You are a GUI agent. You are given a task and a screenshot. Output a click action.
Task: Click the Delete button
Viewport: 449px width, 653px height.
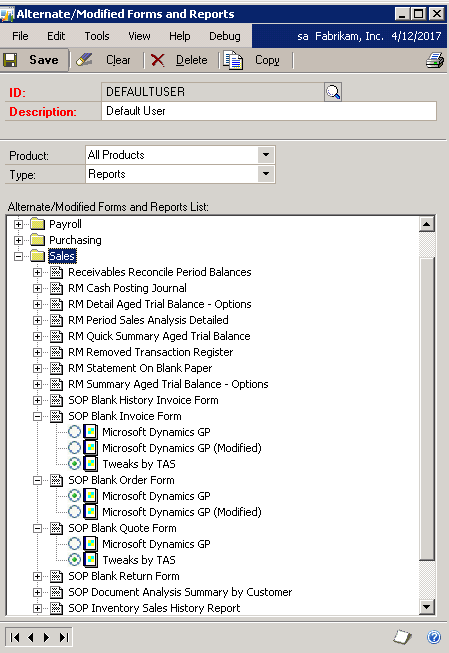point(179,60)
